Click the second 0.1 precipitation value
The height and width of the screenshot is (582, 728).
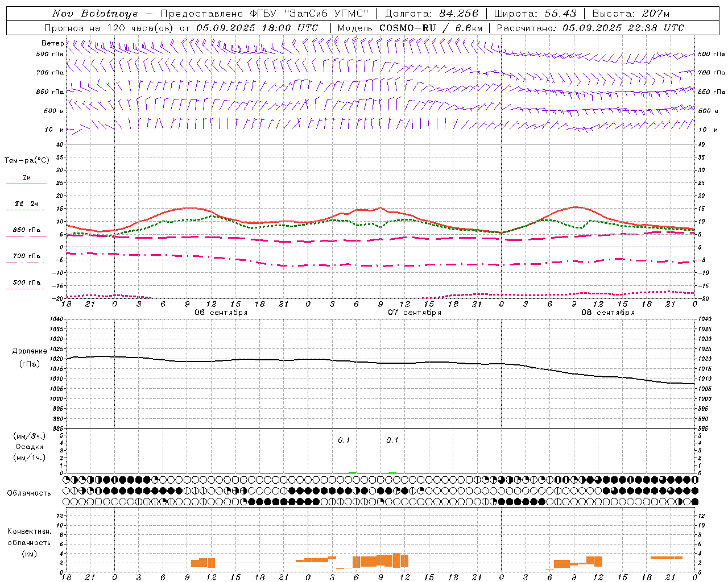(392, 440)
